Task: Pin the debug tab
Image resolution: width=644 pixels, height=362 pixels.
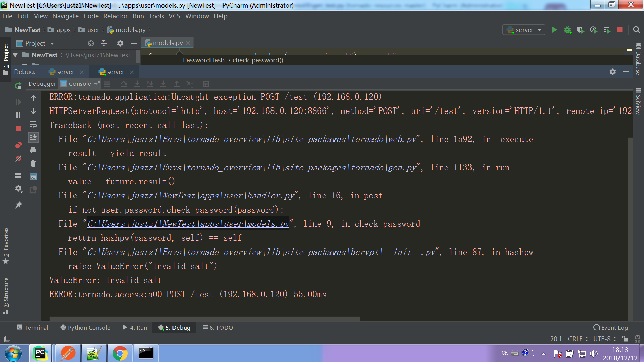Action: 18,205
